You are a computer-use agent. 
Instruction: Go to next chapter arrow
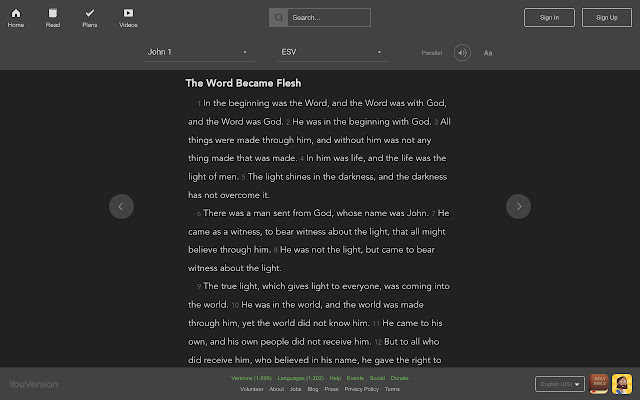518,207
